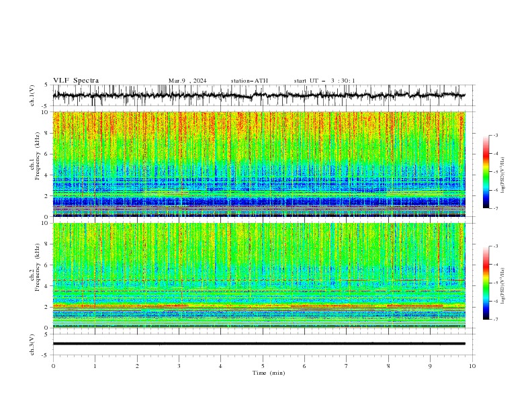Click the 'start UT = 3 :30: 1' label
Viewport: 532px width, 411px height.
pyautogui.click(x=324, y=81)
